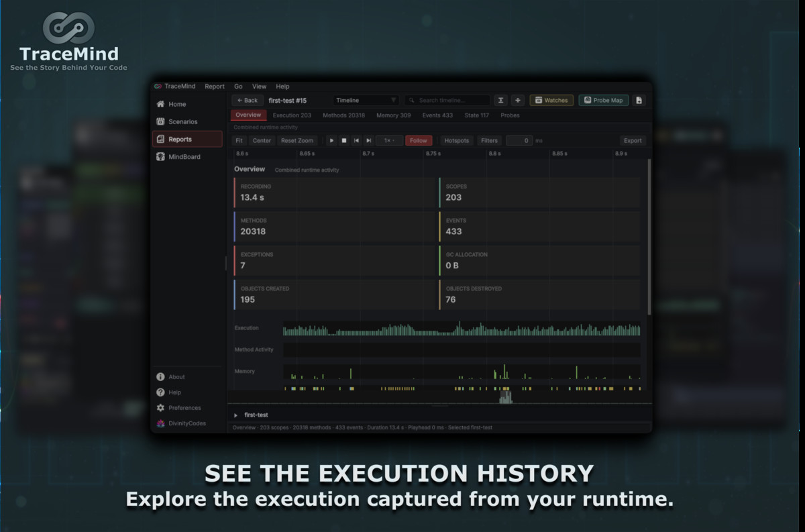Screen dimensions: 805x532
Task: Click the Events 433 card
Action: coord(539,227)
